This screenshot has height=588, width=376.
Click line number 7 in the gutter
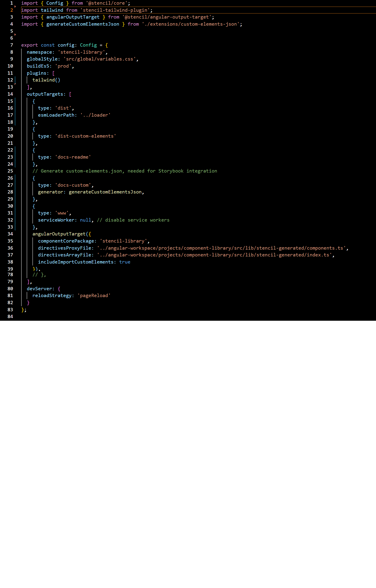coord(11,45)
